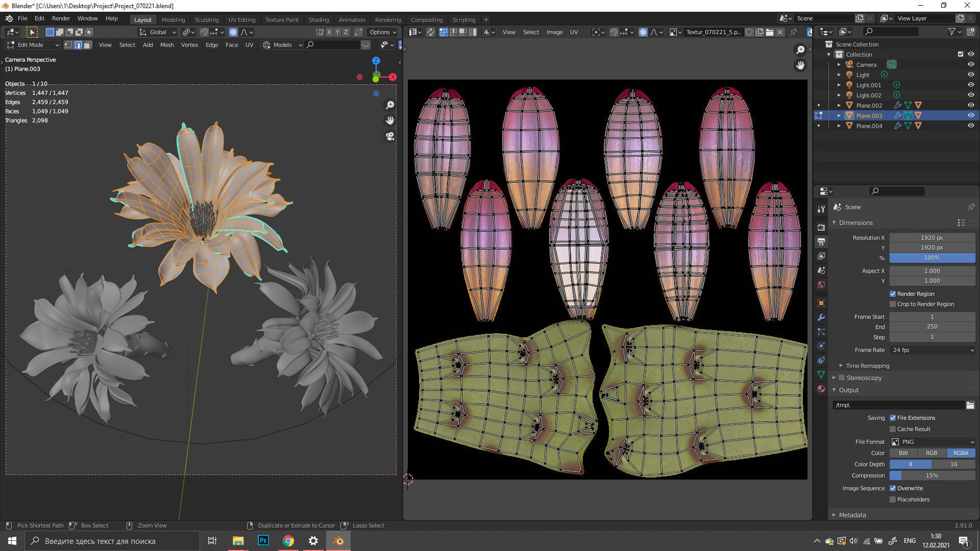Open the Frame Rate 24 fps dropdown

(x=932, y=350)
